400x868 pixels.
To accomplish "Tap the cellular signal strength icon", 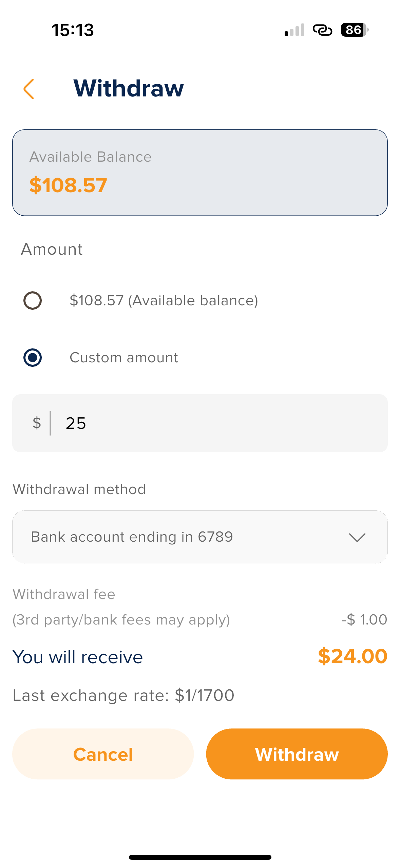I will [294, 30].
